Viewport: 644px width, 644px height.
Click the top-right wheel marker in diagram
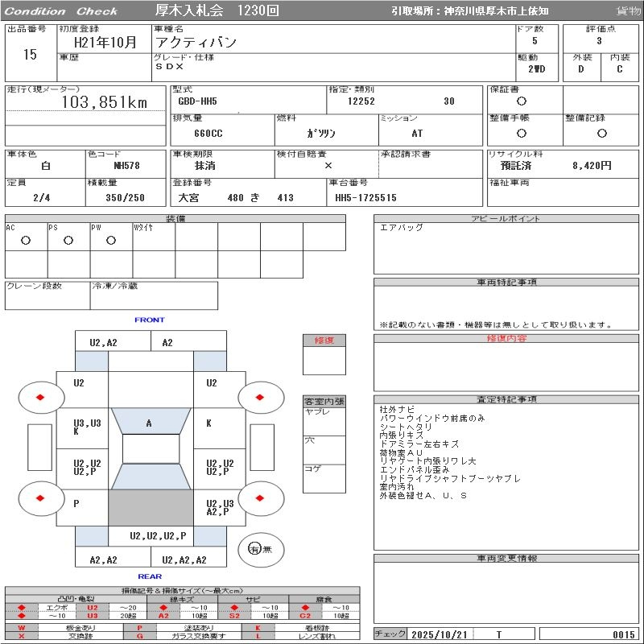pyautogui.click(x=260, y=397)
